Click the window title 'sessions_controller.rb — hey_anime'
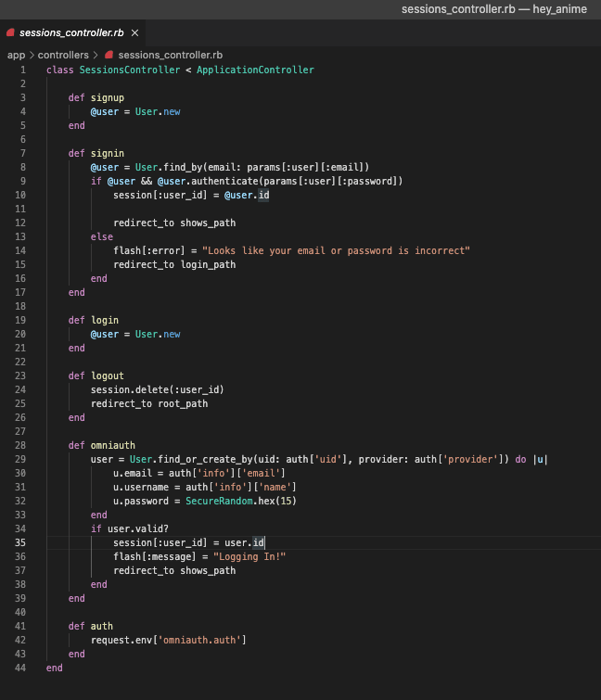 pos(494,9)
